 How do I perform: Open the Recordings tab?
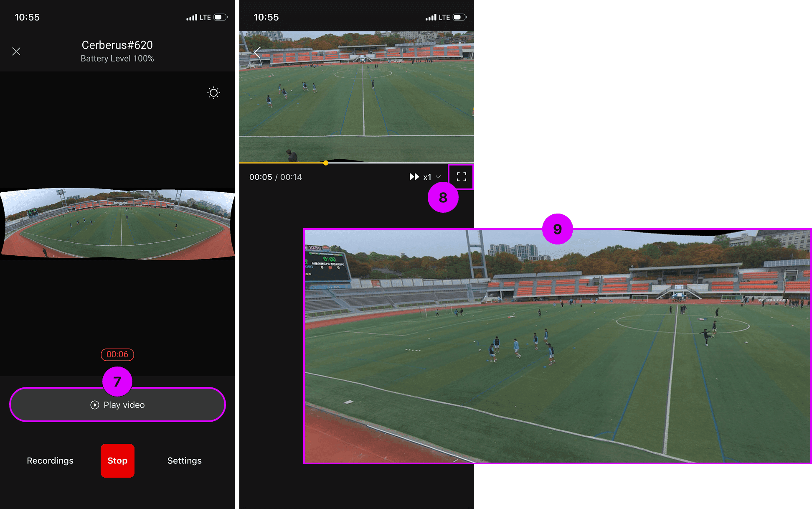click(x=50, y=461)
